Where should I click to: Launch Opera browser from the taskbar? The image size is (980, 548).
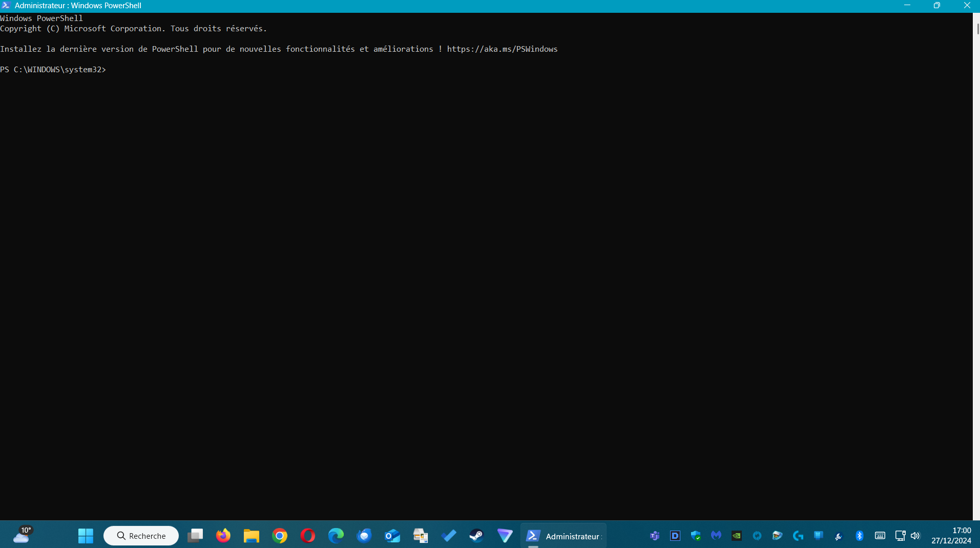(308, 536)
